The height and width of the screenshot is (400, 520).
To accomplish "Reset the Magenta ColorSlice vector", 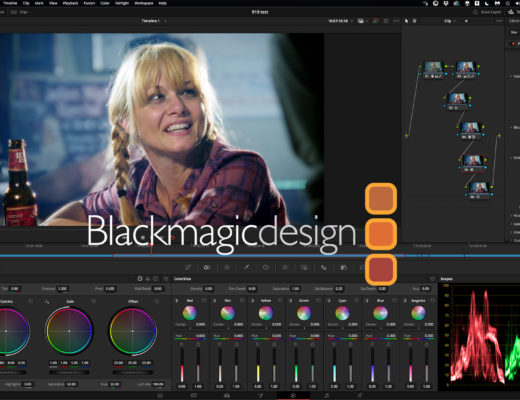I will [432, 301].
